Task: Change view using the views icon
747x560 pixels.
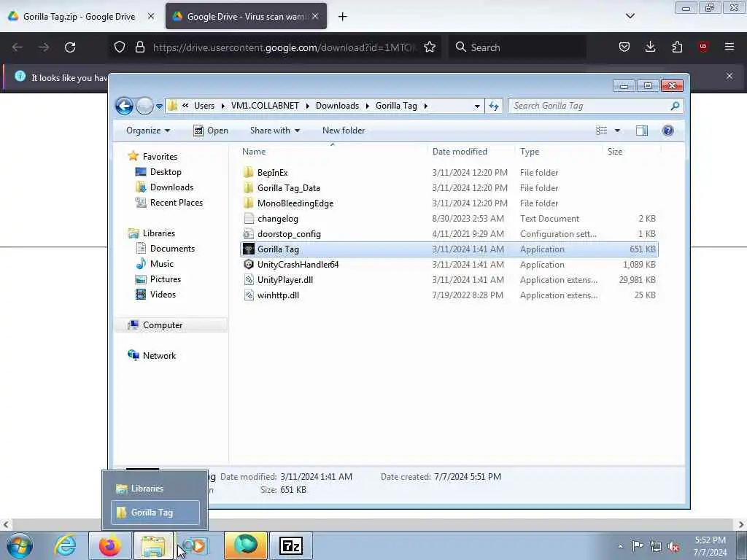Action: [x=602, y=131]
